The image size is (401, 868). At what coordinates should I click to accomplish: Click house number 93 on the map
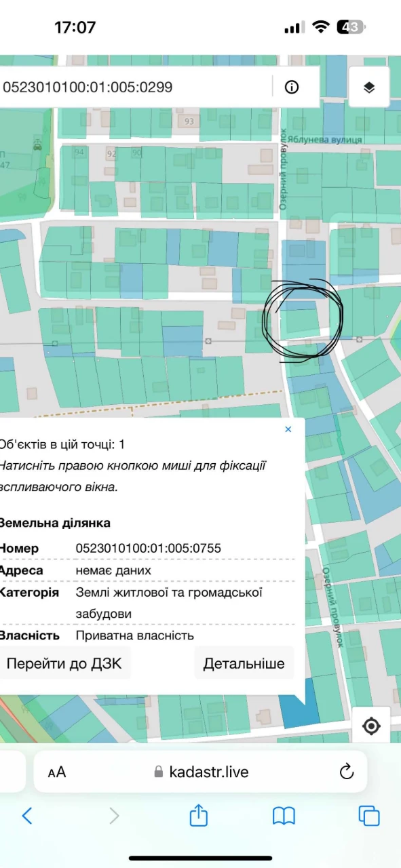point(189,122)
